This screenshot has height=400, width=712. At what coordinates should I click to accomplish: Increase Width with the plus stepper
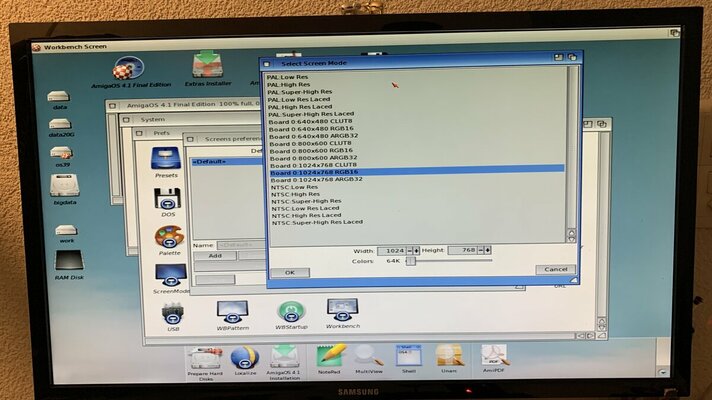(x=416, y=251)
